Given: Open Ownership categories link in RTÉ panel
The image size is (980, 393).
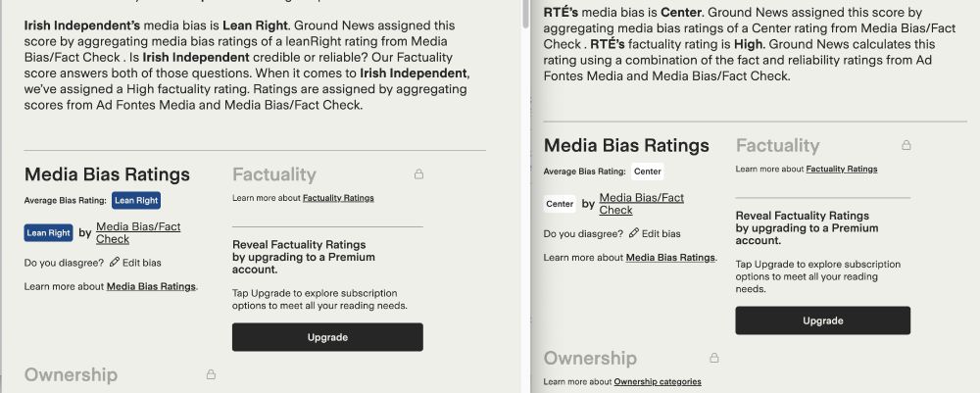Looking at the screenshot, I should pyautogui.click(x=658, y=382).
